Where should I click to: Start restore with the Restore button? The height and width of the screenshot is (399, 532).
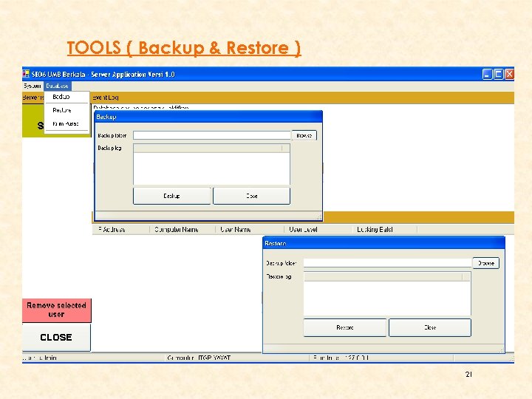point(345,327)
